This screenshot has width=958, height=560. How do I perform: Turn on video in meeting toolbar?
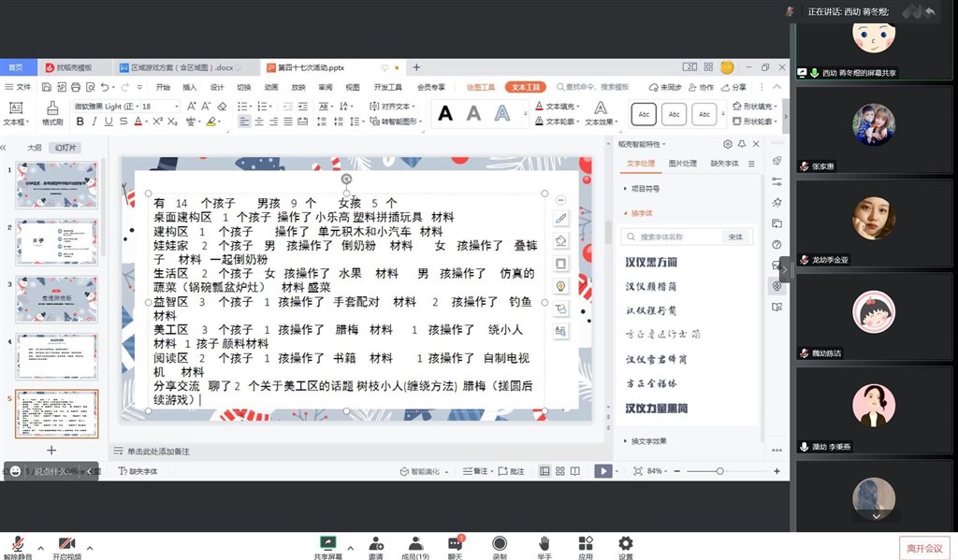click(x=66, y=547)
